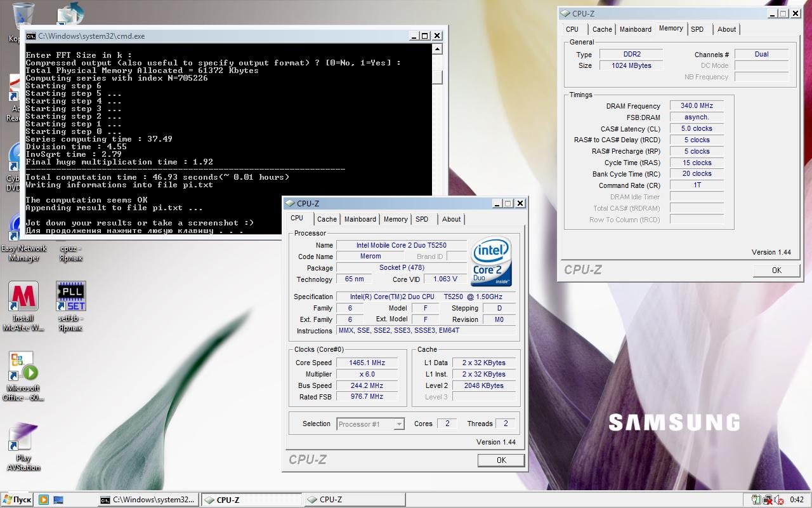Maximize the cmd.exe window
This screenshot has width=812, height=508.
pos(424,36)
